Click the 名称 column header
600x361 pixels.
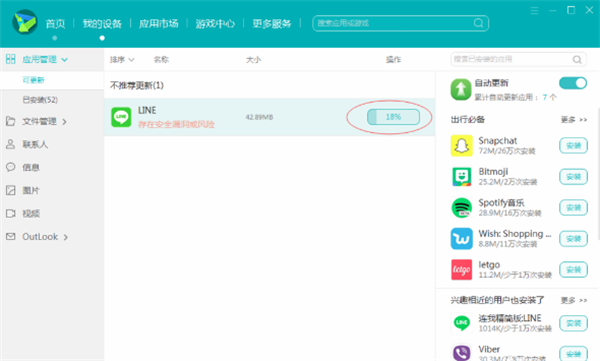(x=161, y=60)
